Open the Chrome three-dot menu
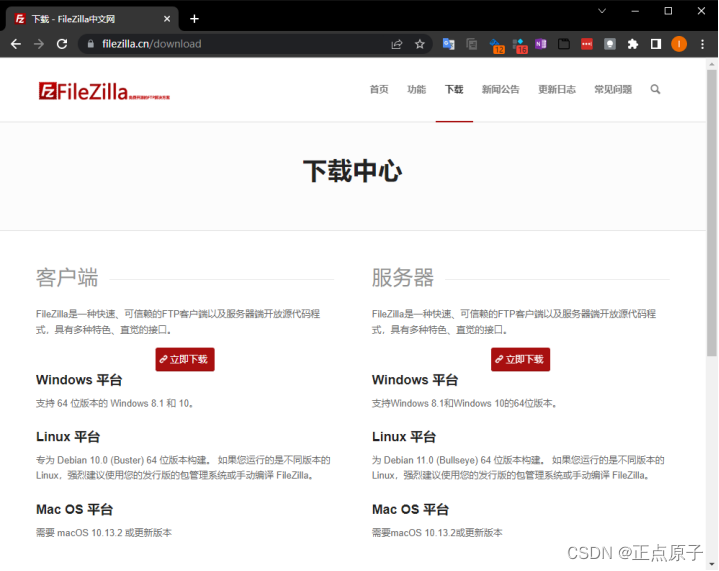 tap(702, 44)
